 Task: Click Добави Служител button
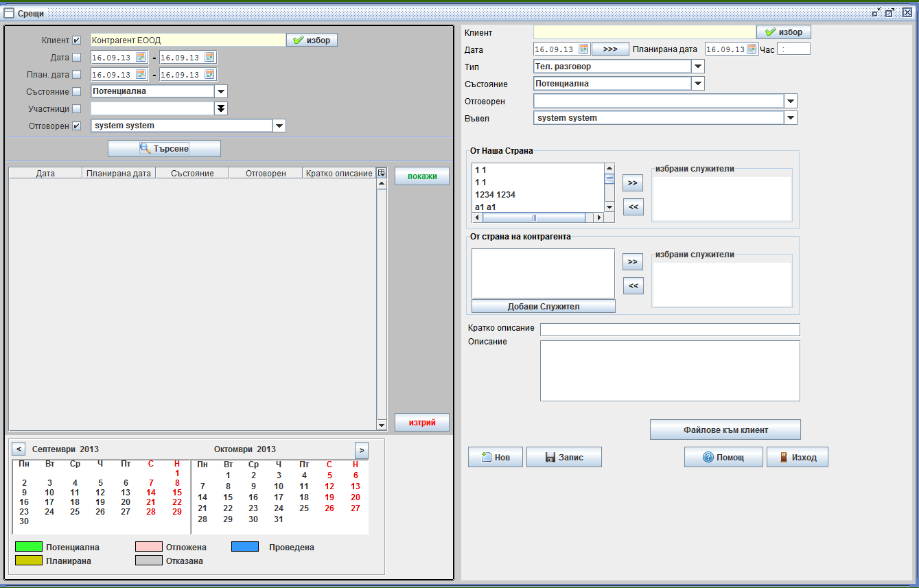coord(544,307)
